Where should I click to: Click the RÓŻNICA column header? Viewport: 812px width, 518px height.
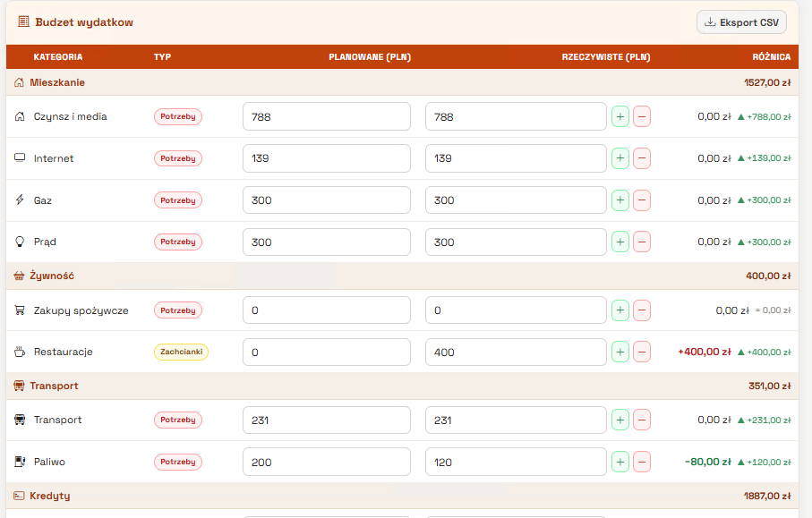[772, 57]
